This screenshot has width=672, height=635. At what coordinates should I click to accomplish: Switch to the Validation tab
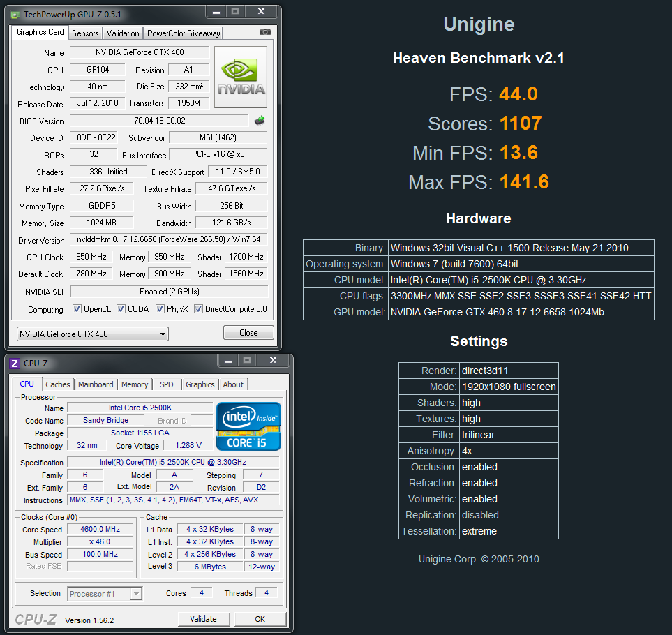123,33
